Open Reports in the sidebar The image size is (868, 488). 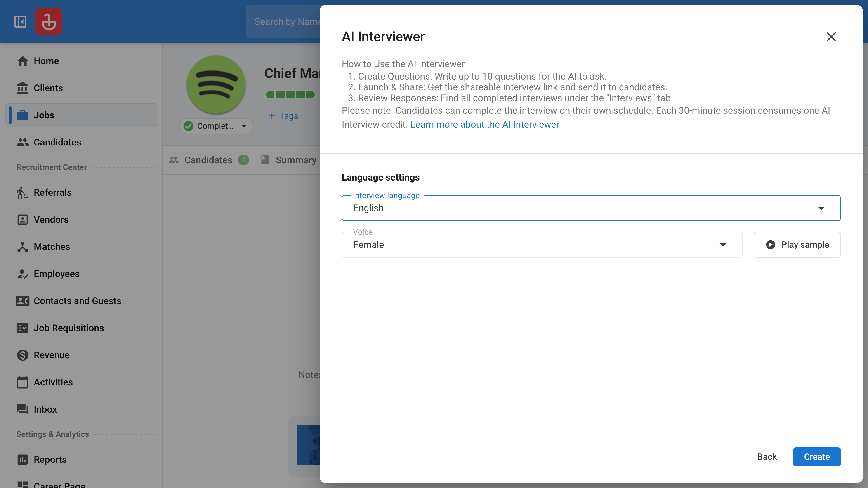coord(50,459)
